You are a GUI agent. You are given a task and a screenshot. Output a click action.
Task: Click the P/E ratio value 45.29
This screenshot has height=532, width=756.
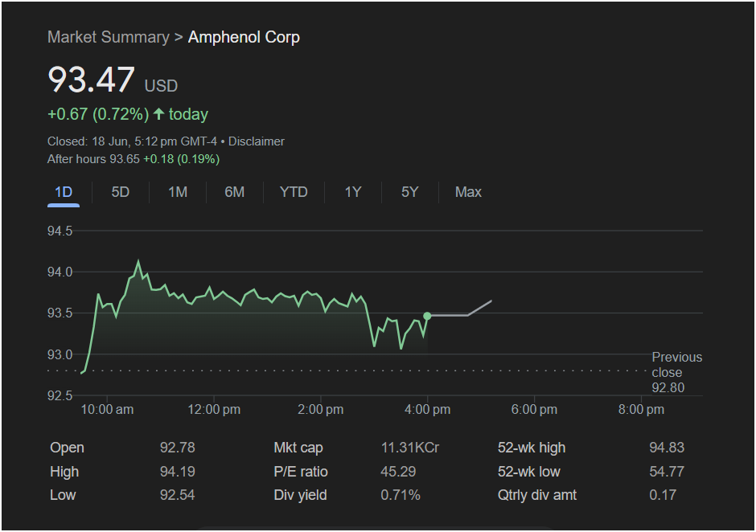(398, 471)
